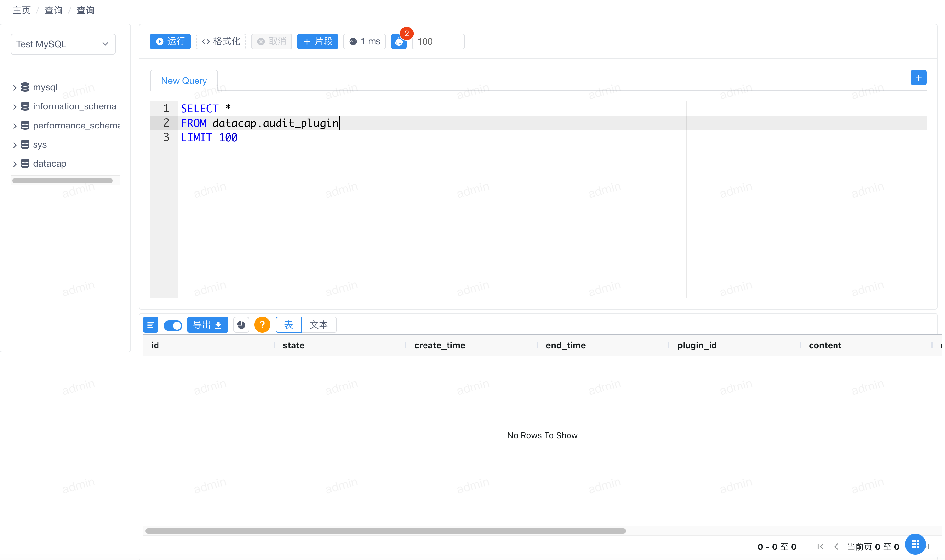Open the AI assistant icon with badge 2
Image resolution: width=945 pixels, height=560 pixels.
399,41
